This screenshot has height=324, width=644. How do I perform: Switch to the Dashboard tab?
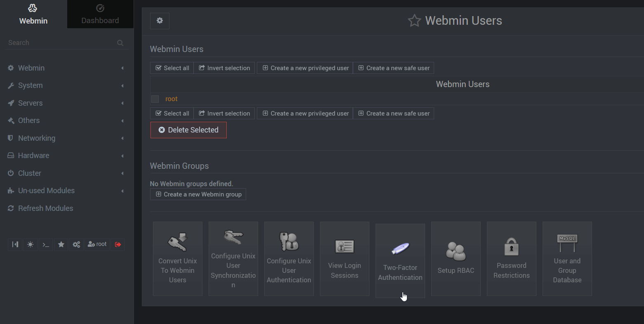coord(100,14)
